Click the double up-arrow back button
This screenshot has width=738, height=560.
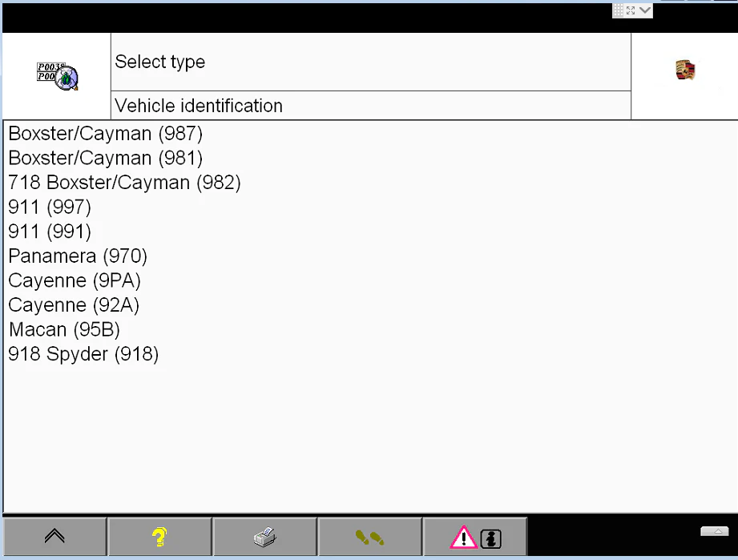pos(54,537)
